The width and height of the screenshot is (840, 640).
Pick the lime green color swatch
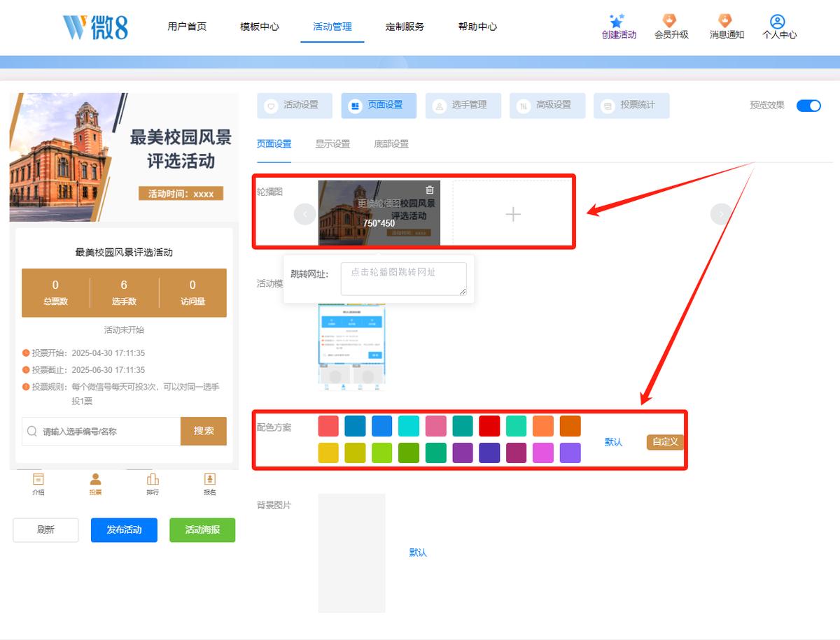click(382, 453)
